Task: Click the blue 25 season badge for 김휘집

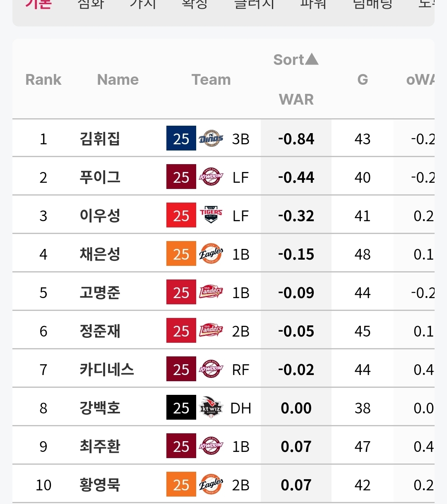Action: [x=181, y=139]
